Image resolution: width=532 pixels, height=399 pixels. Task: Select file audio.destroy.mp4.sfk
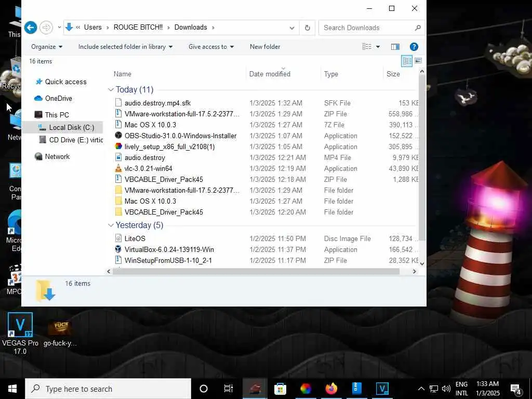tap(157, 103)
